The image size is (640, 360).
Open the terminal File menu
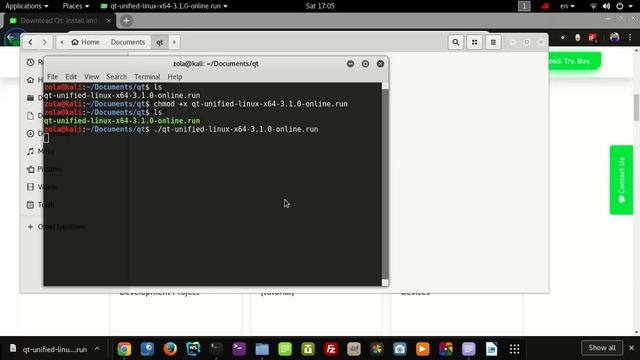[x=52, y=77]
